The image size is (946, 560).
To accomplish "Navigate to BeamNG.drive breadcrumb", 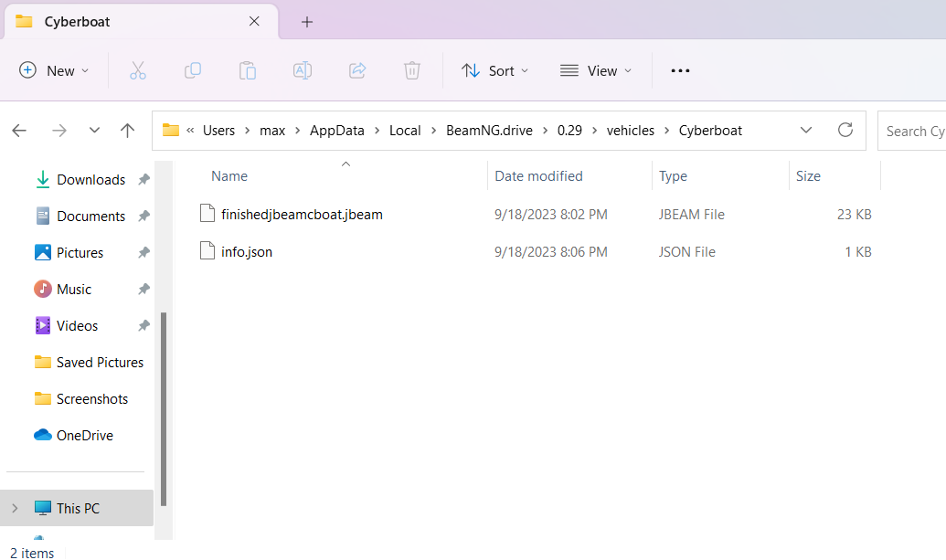I will click(489, 131).
